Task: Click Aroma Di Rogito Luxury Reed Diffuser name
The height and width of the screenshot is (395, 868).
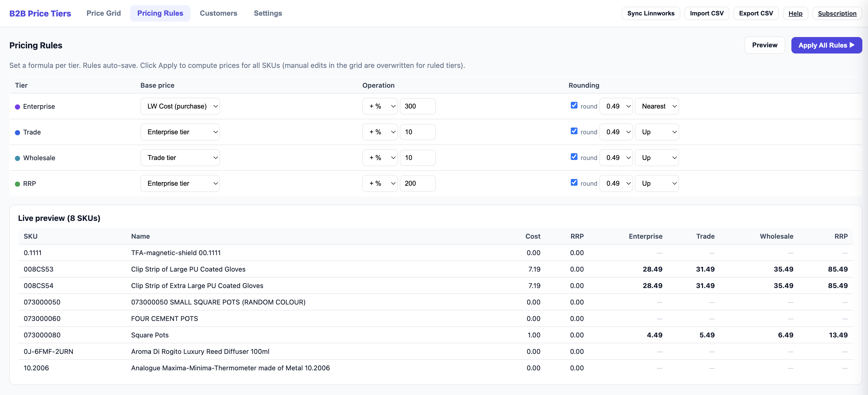Action: 200,352
